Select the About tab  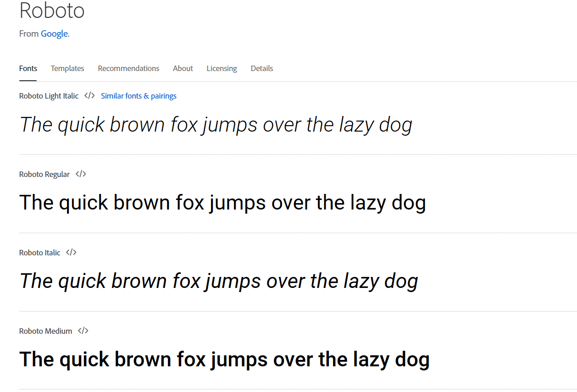183,68
